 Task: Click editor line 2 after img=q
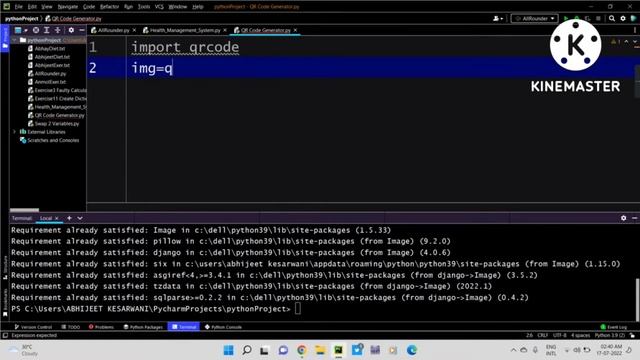click(x=173, y=68)
